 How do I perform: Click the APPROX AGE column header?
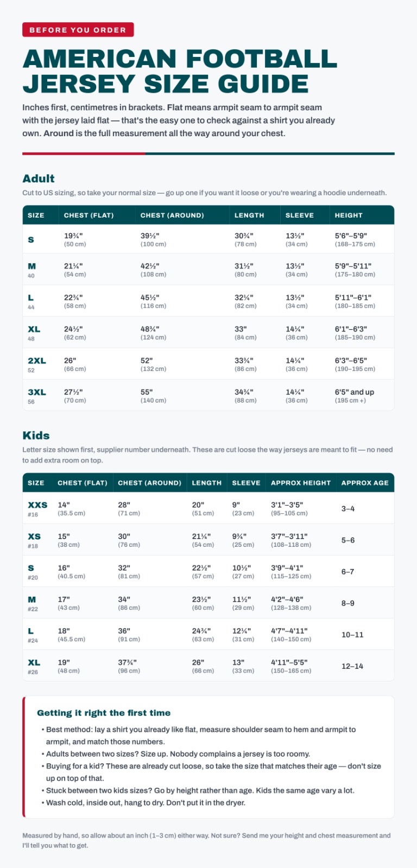pyautogui.click(x=365, y=483)
